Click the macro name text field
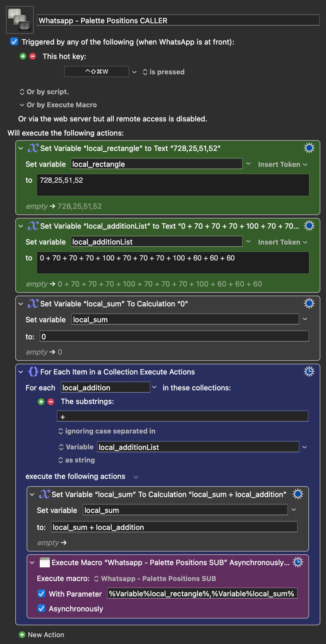This screenshot has height=644, width=326. pyautogui.click(x=178, y=20)
